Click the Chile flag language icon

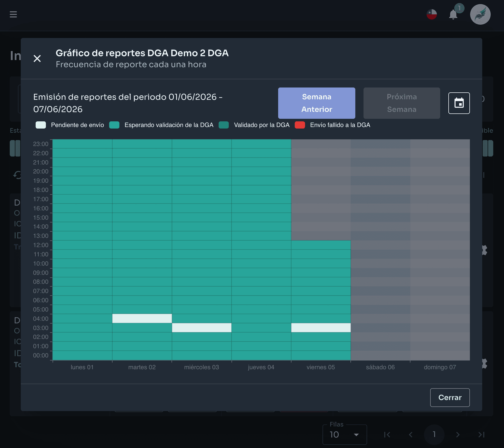pyautogui.click(x=432, y=14)
